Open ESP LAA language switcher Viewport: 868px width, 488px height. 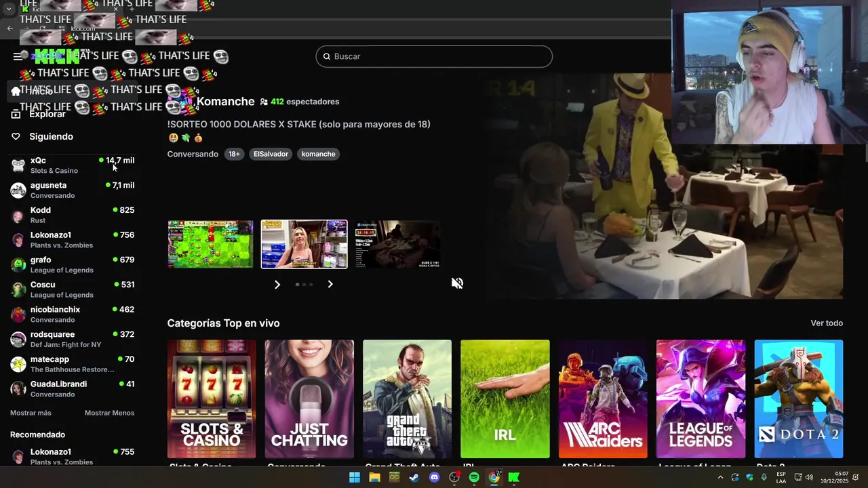[781, 478]
